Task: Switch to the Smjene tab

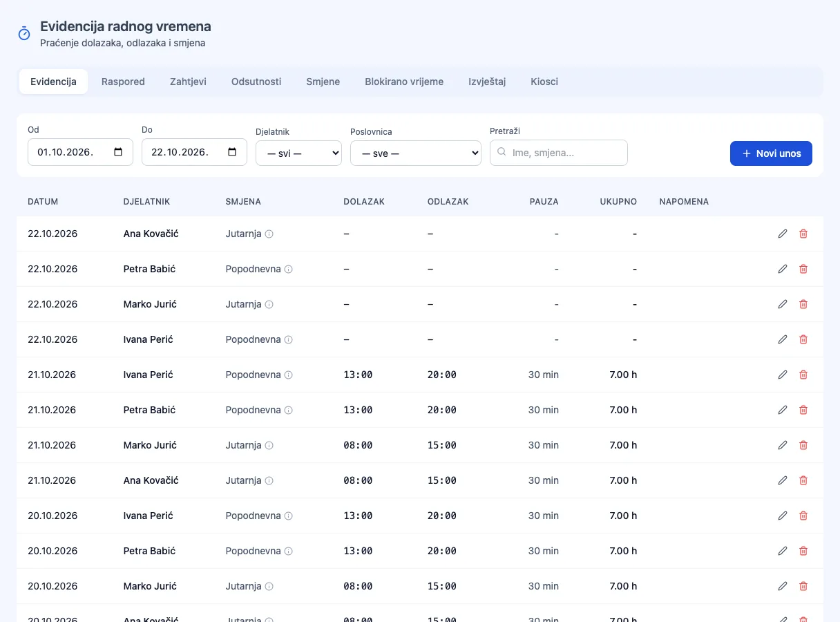Action: click(323, 82)
